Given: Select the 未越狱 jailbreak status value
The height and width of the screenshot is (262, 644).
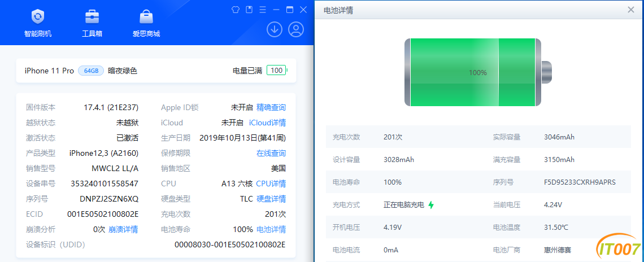Looking at the screenshot, I should (x=127, y=123).
